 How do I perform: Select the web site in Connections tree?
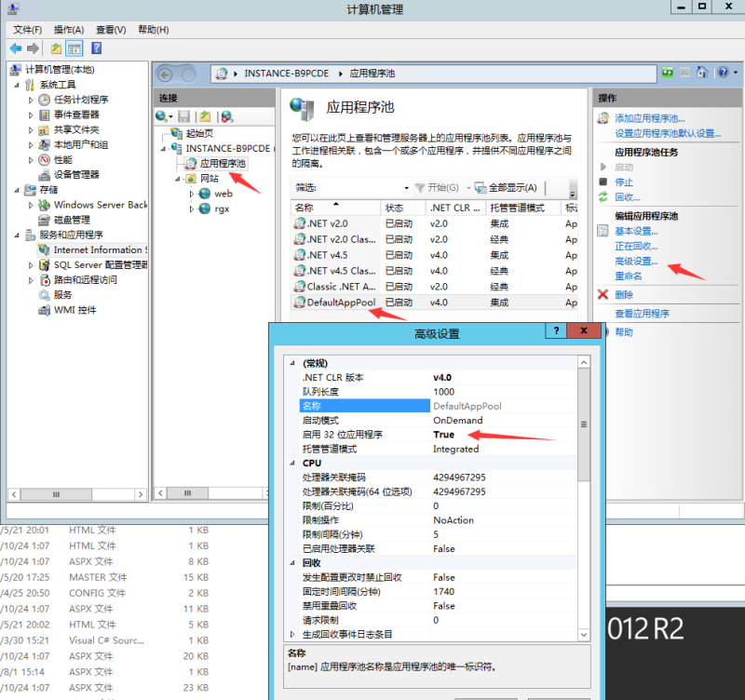(x=223, y=194)
